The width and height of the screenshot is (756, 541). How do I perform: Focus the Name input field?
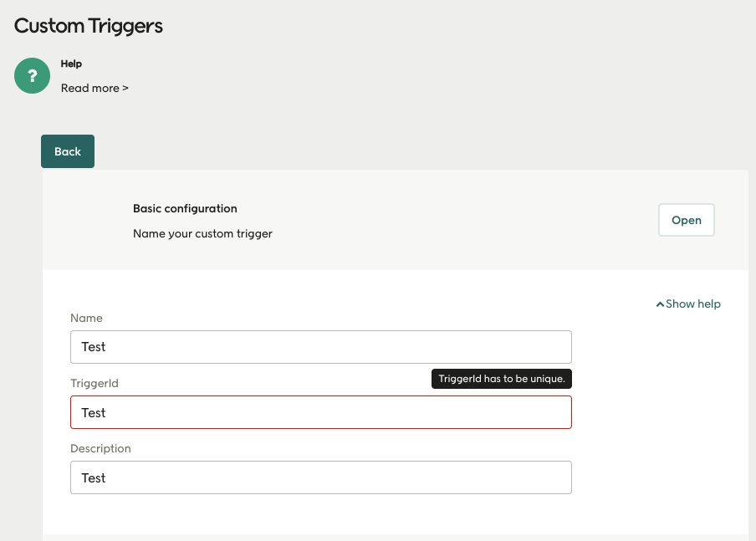[320, 346]
